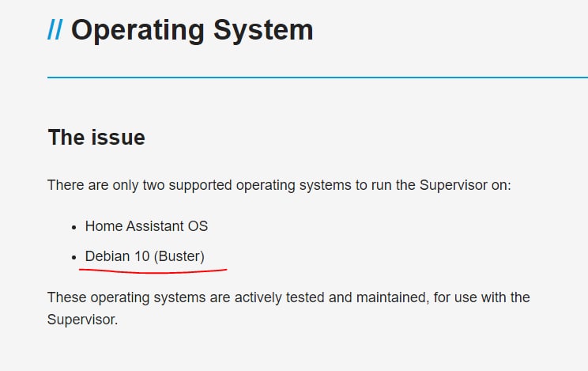Click the final word "Supervisor." on the page

click(x=82, y=321)
